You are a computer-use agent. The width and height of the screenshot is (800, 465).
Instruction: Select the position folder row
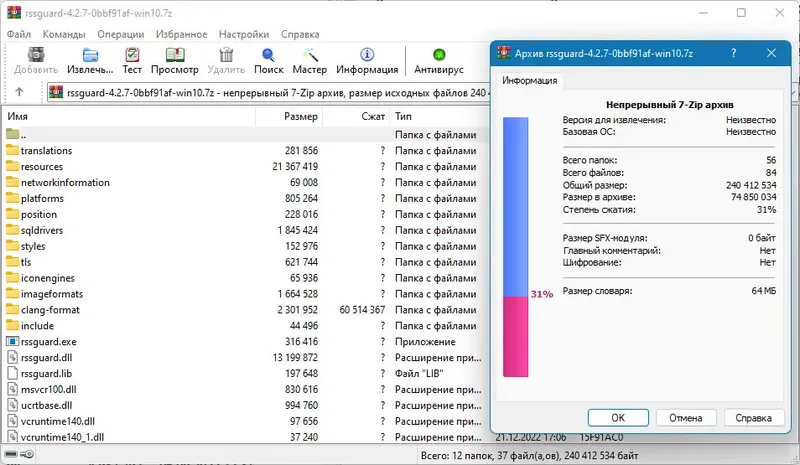[x=245, y=214]
